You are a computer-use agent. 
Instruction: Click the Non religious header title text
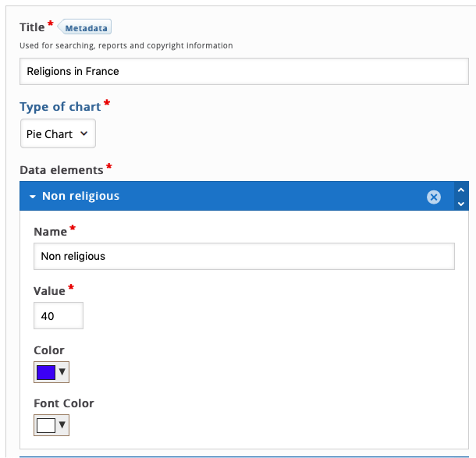point(80,196)
